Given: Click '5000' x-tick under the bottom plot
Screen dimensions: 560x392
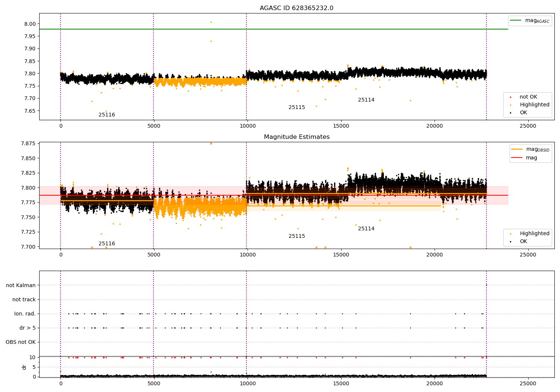Looking at the screenshot, I should tap(154, 383).
